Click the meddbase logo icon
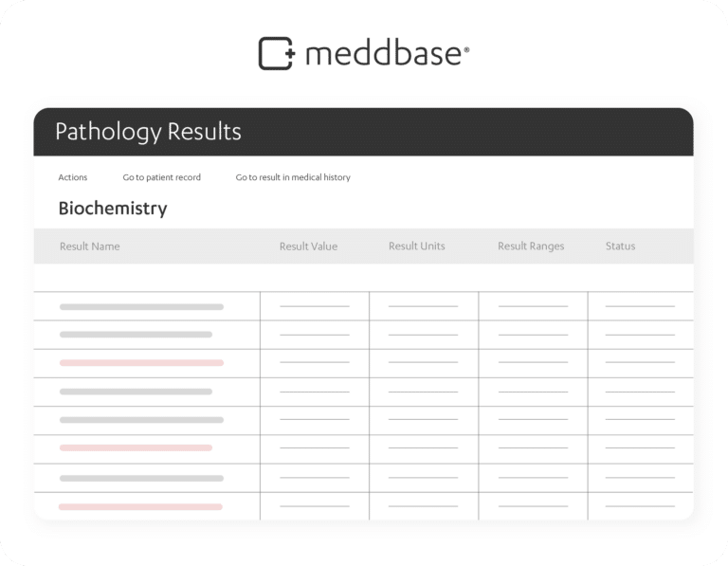This screenshot has width=728, height=566. (x=277, y=53)
